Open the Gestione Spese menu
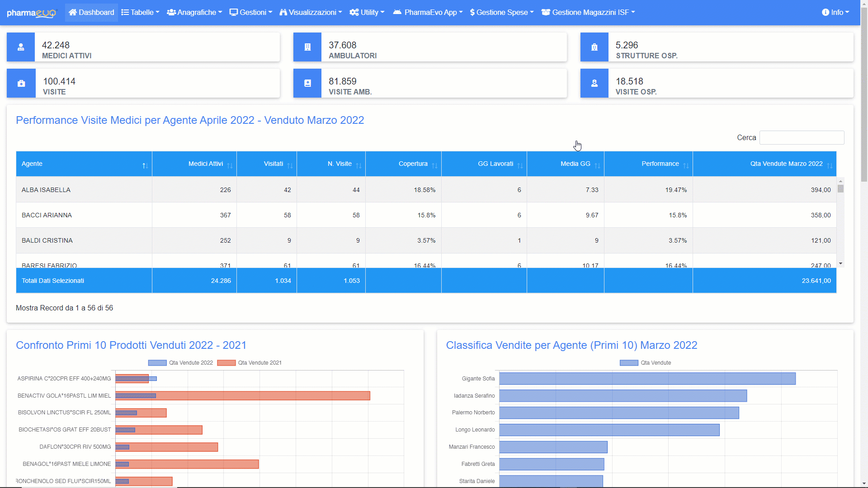The height and width of the screenshot is (488, 868). [x=502, y=13]
